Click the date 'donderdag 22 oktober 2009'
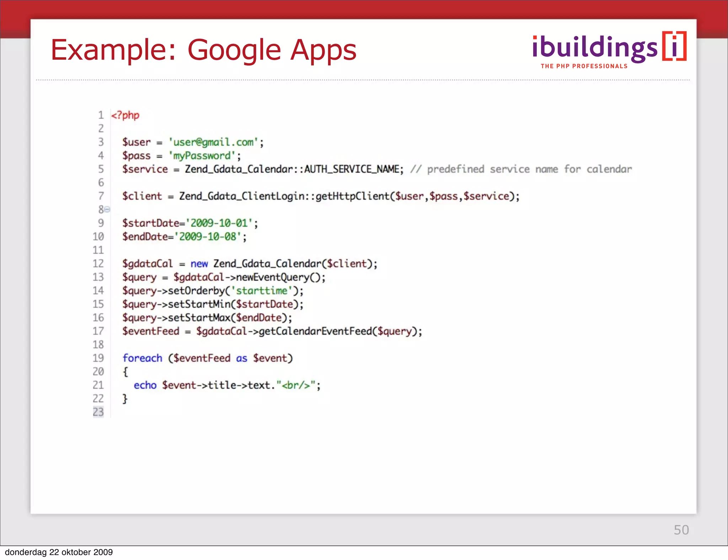Screen dimensions: 728x560 click(x=59, y=552)
